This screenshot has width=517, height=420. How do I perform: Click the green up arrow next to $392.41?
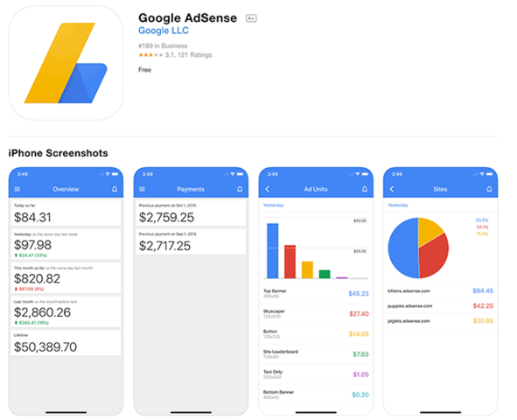pos(16,323)
